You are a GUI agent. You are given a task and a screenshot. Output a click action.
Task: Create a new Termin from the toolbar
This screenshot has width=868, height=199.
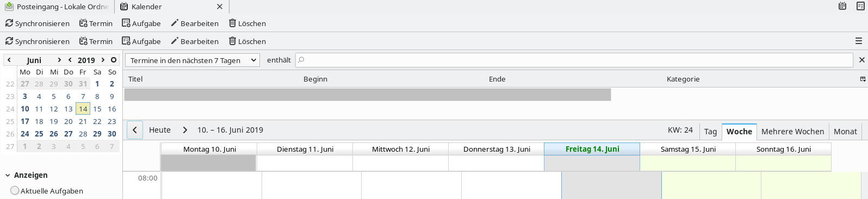pyautogui.click(x=96, y=23)
